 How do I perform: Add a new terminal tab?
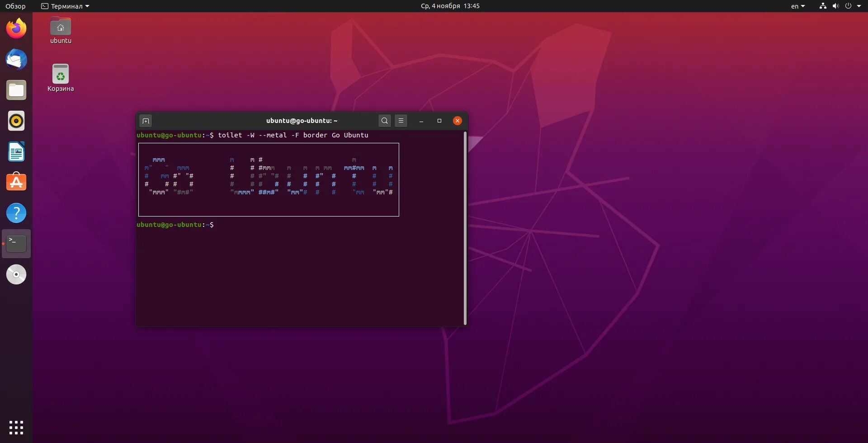click(146, 121)
